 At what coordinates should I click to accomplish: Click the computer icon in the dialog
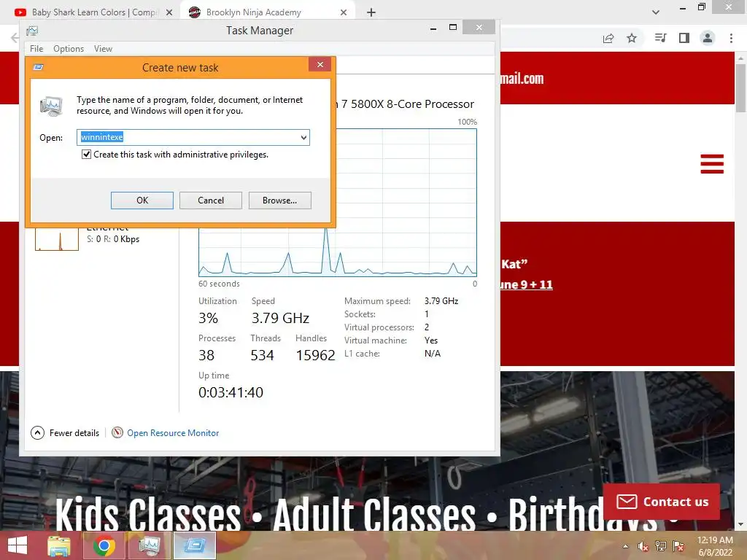coord(51,106)
